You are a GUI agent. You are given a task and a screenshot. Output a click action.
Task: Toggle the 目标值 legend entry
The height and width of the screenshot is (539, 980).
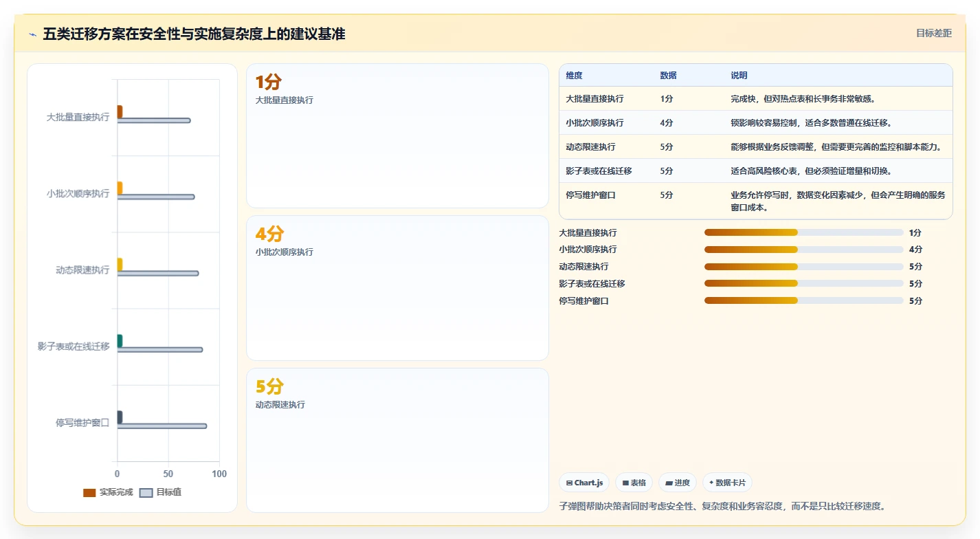pyautogui.click(x=161, y=492)
